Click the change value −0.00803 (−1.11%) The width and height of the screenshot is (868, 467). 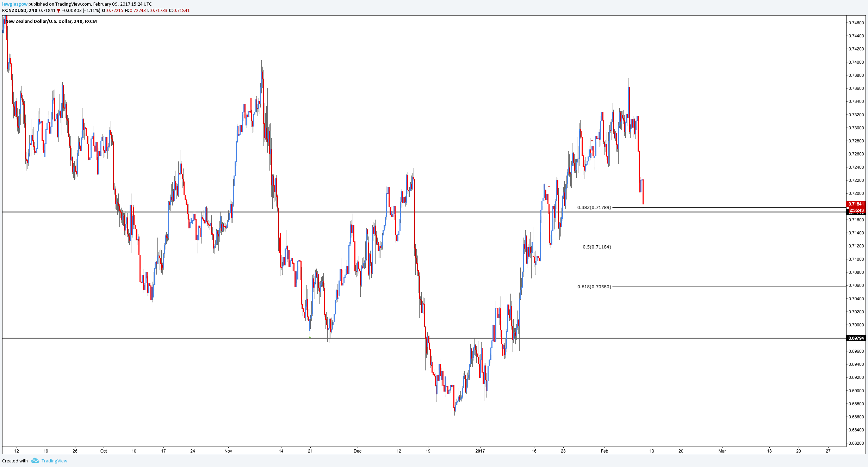[81, 11]
